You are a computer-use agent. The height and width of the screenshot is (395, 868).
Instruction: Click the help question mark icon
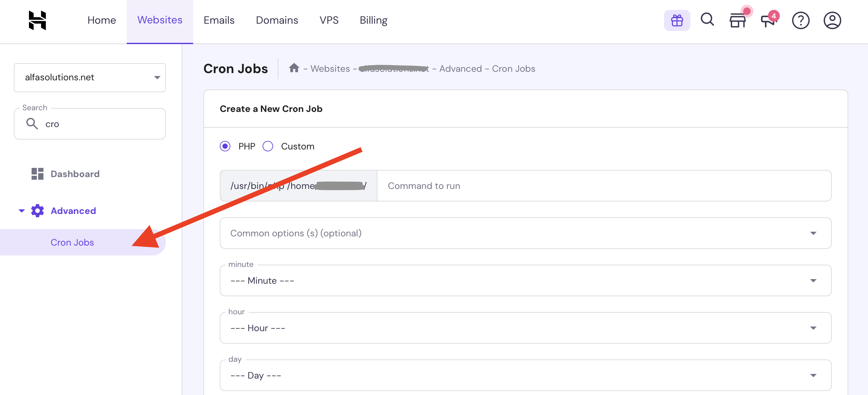click(800, 20)
